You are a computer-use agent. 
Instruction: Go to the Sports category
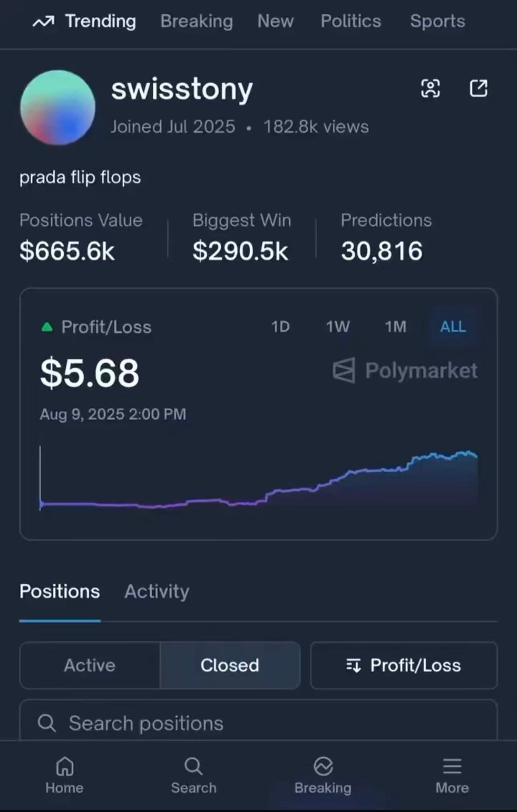437,21
